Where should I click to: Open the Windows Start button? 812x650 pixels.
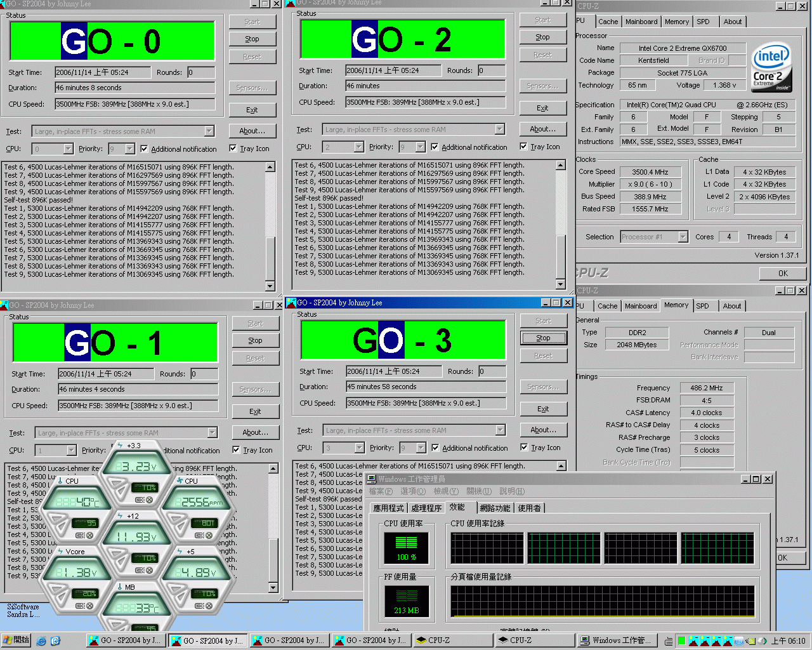16,640
